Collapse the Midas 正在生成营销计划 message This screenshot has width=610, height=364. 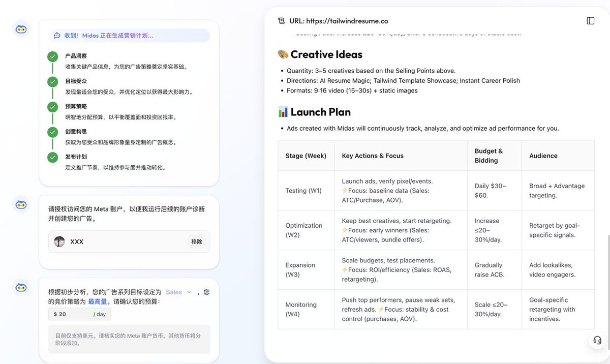[129, 35]
